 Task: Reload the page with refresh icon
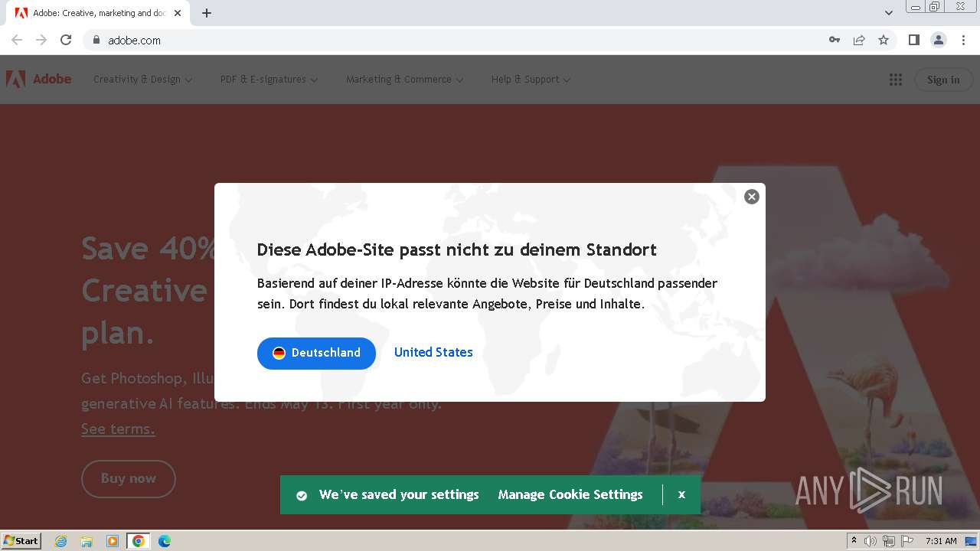[x=66, y=40]
